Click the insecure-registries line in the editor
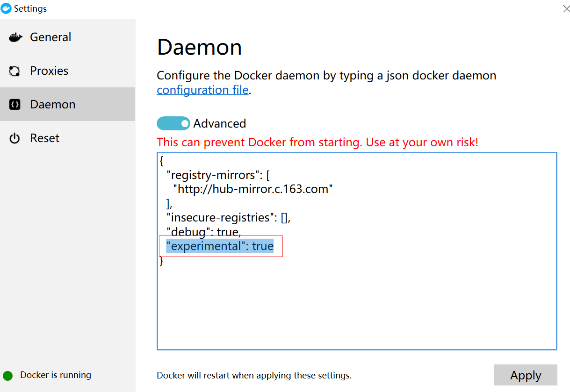Image resolution: width=570 pixels, height=392 pixels. coord(228,217)
